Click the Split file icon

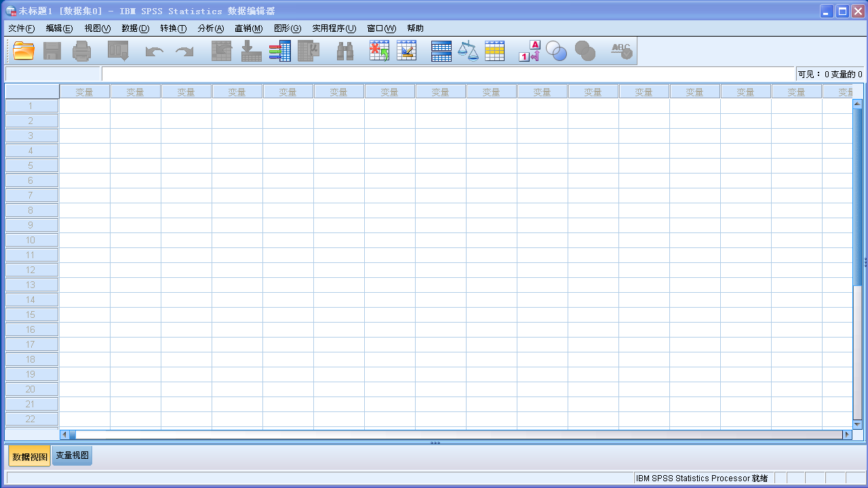click(x=441, y=51)
